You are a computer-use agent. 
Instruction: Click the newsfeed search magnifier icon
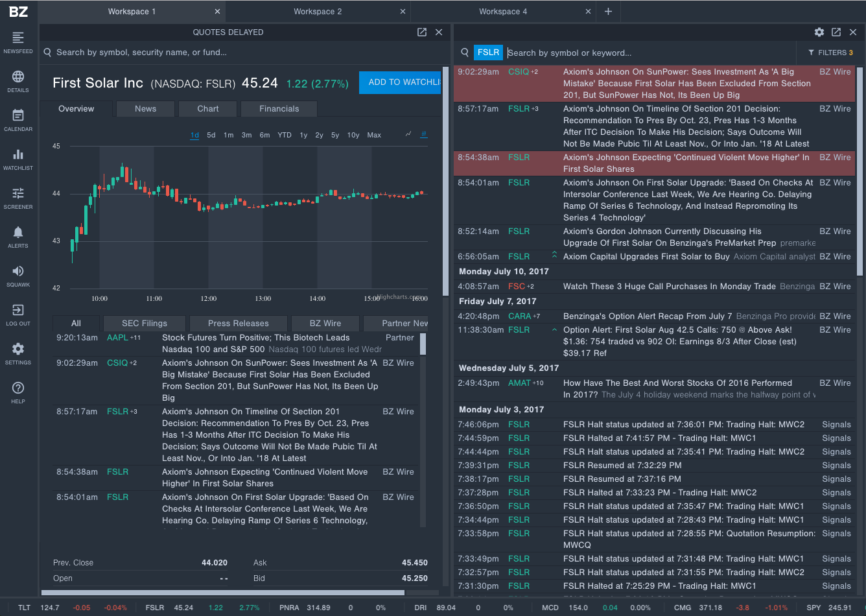(x=465, y=53)
